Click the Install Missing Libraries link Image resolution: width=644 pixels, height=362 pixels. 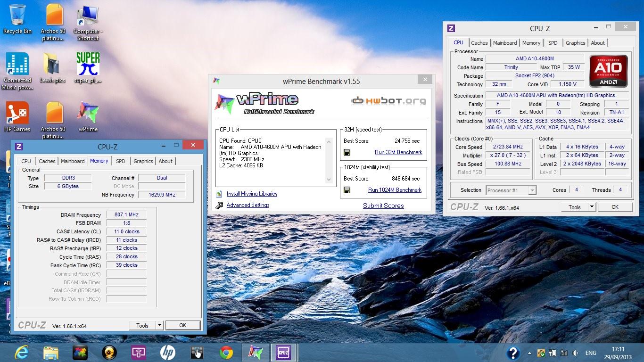tap(252, 194)
